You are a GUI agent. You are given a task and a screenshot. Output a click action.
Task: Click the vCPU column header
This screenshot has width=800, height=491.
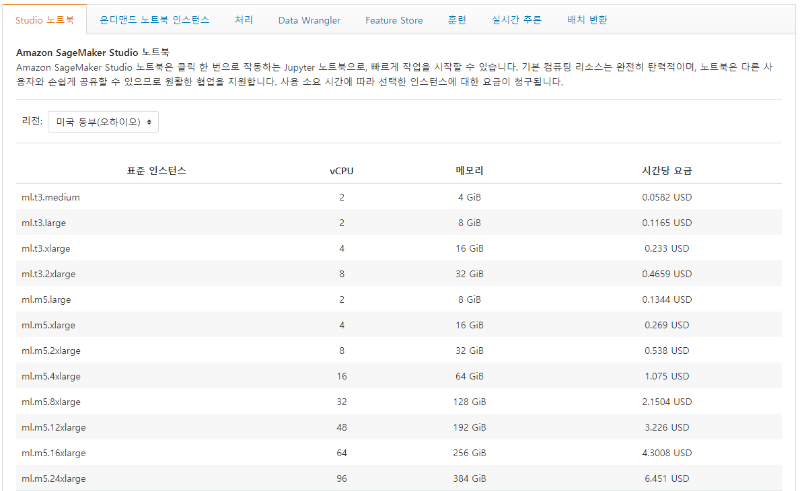(341, 171)
